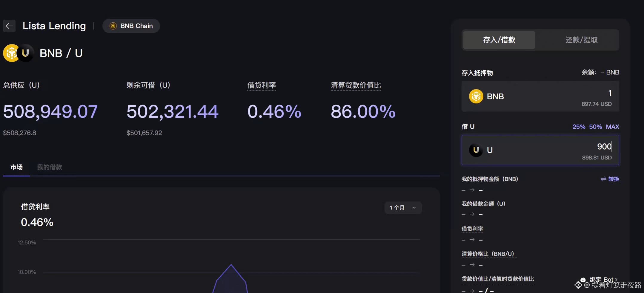
Task: Click the underlined 借贷利率 term
Action: click(261, 85)
